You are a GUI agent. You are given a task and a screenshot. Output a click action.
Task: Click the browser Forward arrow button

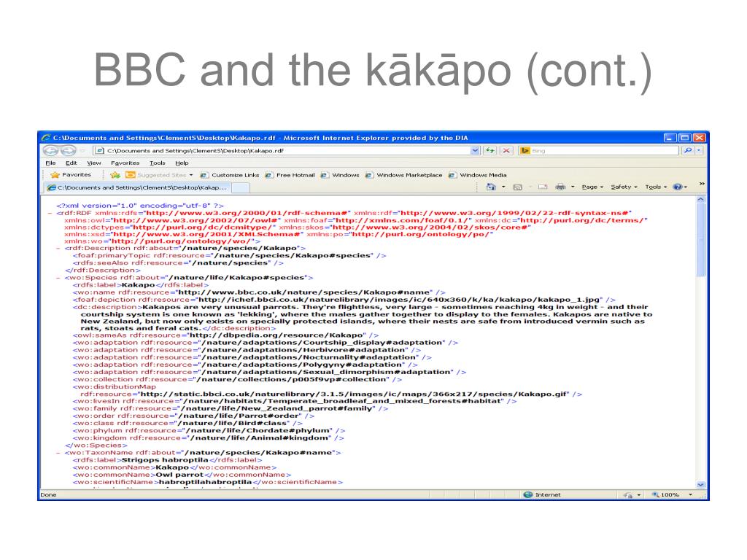point(68,150)
